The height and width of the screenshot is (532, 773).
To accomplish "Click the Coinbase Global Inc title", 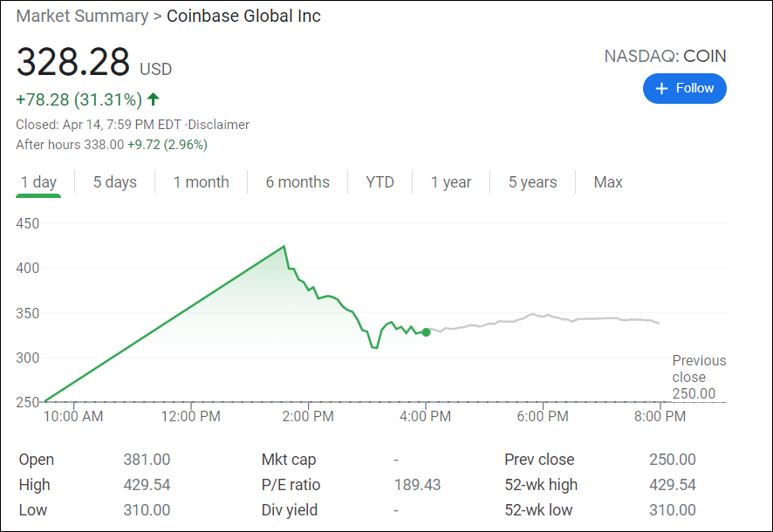I will point(243,16).
